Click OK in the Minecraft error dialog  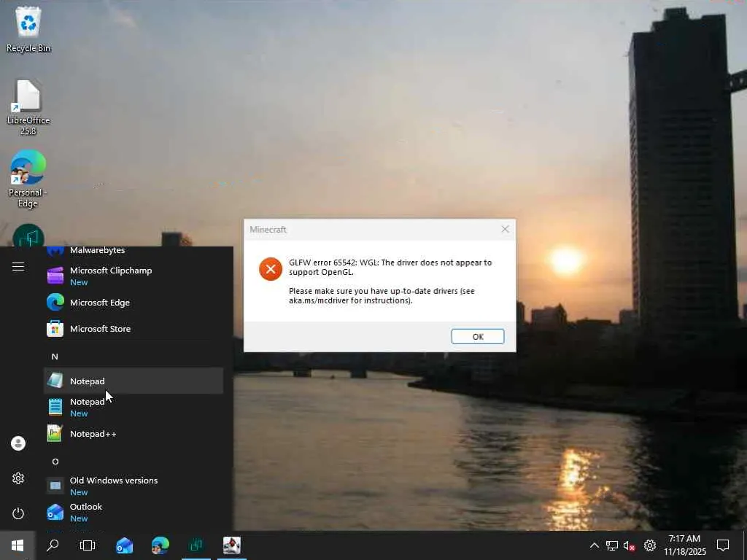pos(477,336)
